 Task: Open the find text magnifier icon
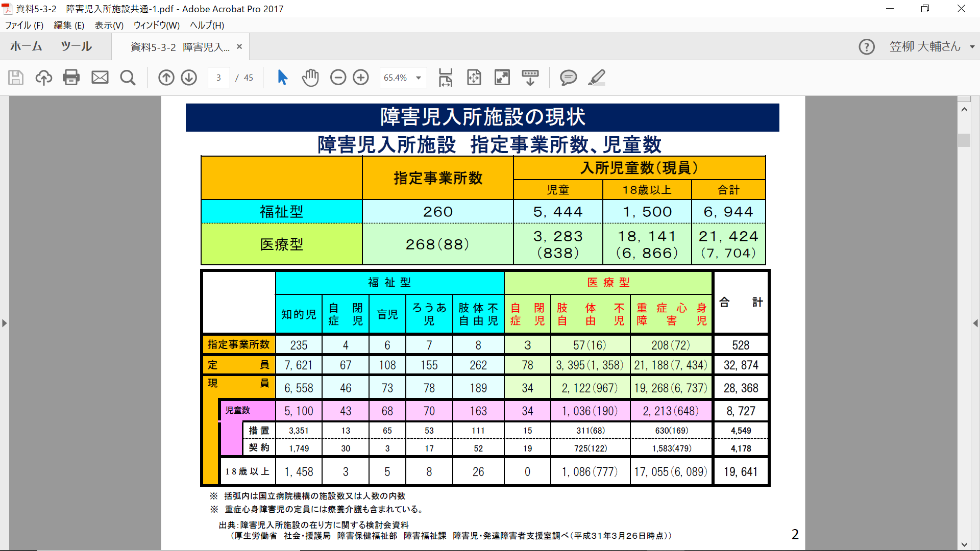pos(128,78)
